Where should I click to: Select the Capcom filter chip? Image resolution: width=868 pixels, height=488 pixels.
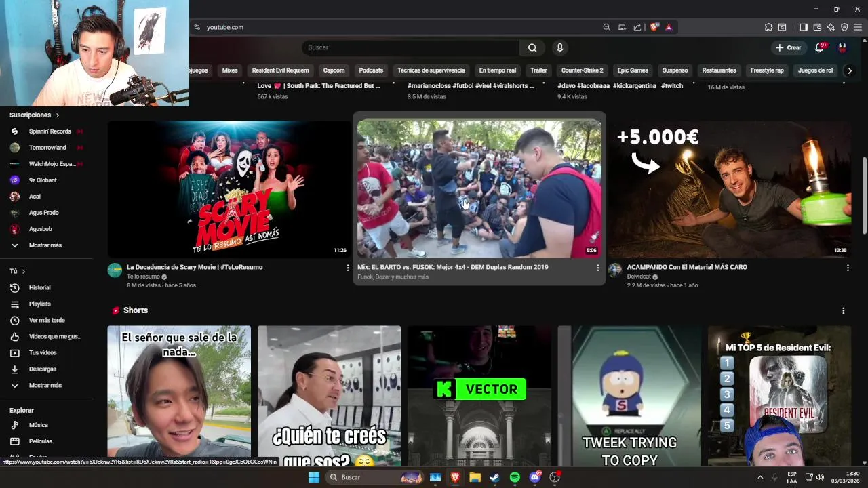click(334, 70)
